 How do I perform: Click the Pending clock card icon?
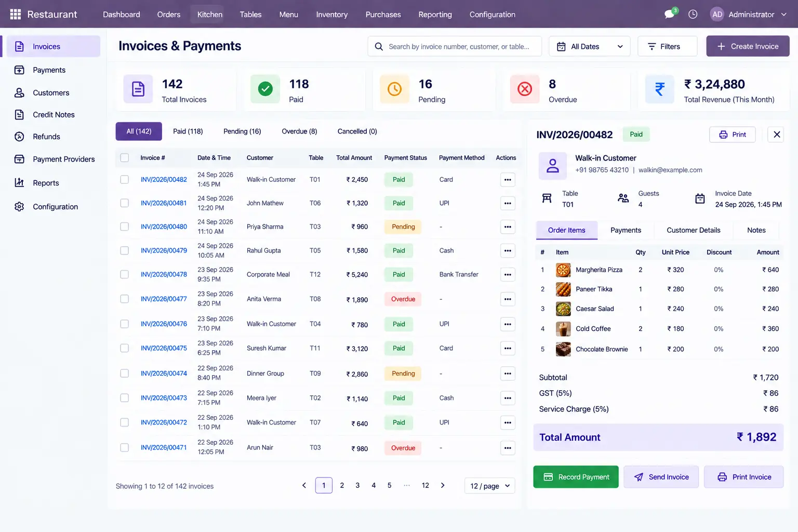[394, 89]
